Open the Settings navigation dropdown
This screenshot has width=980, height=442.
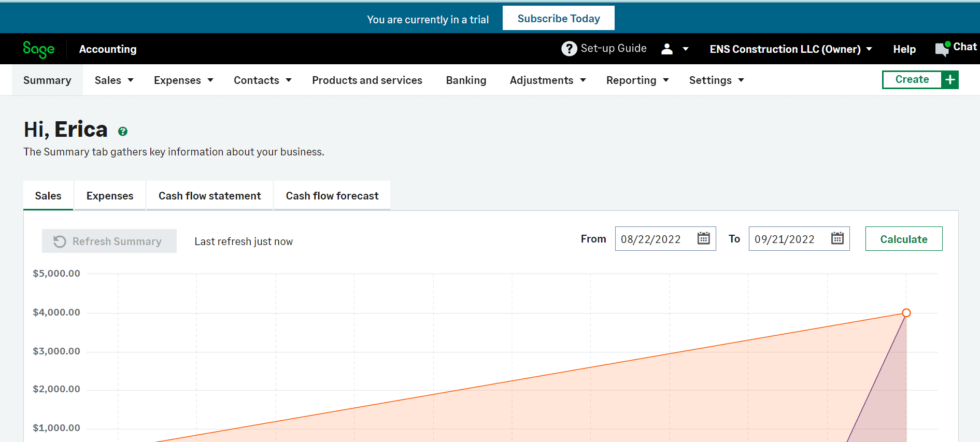717,80
